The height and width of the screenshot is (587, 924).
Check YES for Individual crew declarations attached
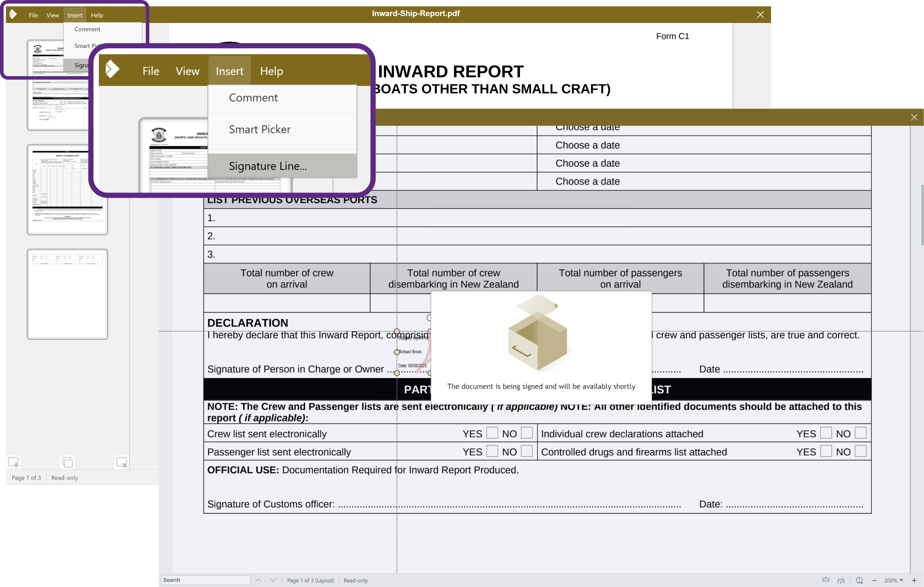tap(826, 433)
